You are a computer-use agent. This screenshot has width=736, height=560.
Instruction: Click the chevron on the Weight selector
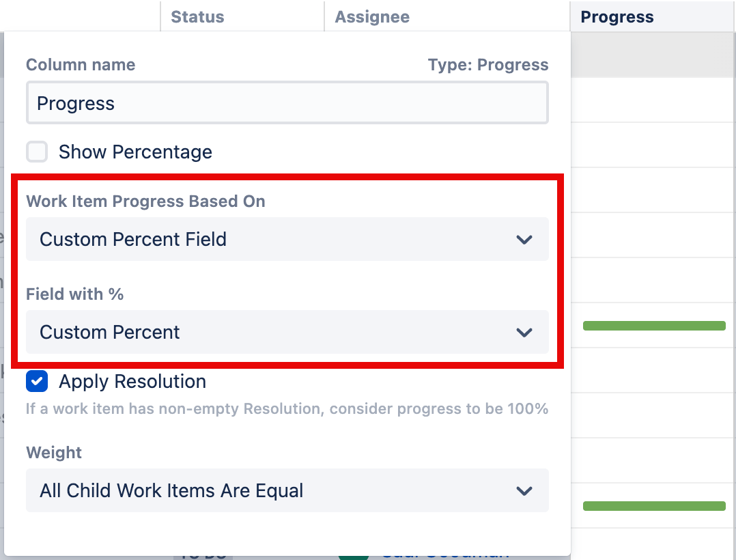click(x=524, y=490)
